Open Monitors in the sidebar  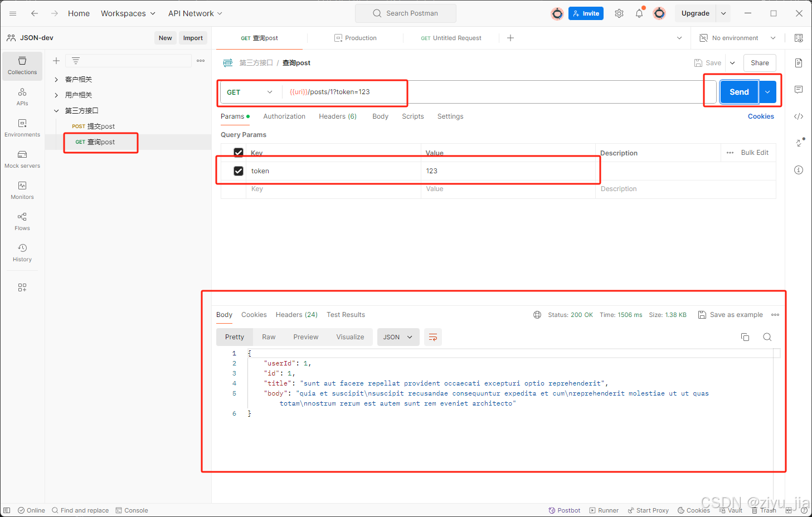[22, 191]
